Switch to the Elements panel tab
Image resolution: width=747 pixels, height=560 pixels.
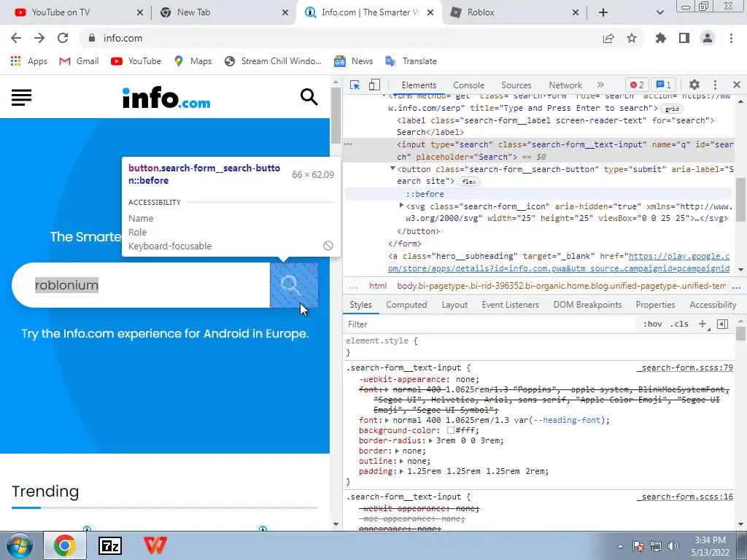(x=419, y=85)
